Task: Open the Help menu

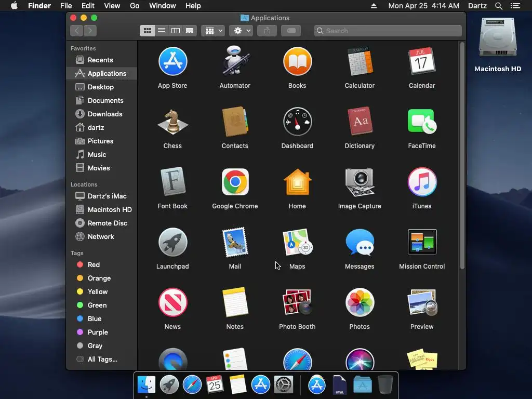Action: click(x=193, y=6)
